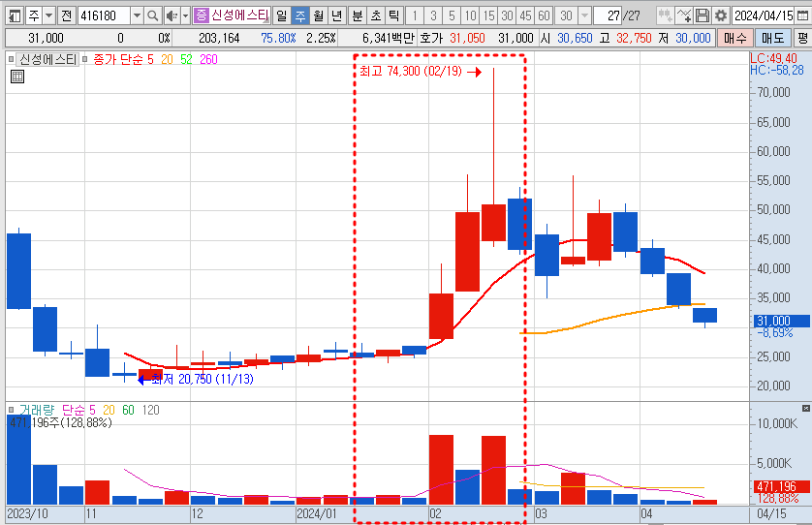Image resolution: width=812 pixels, height=525 pixels.
Task: Open chart settings gear icon
Action: [720, 15]
